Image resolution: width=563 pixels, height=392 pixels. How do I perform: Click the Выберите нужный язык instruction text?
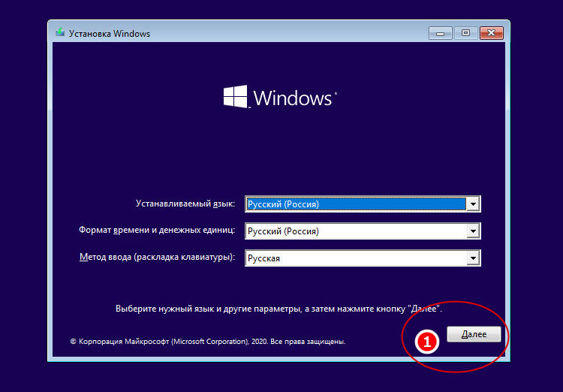(x=279, y=309)
